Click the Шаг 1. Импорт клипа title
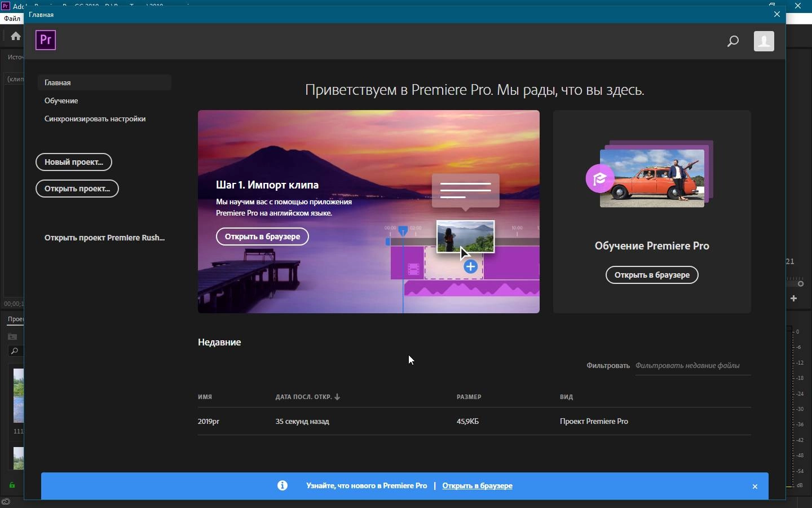The image size is (812, 508). point(268,185)
